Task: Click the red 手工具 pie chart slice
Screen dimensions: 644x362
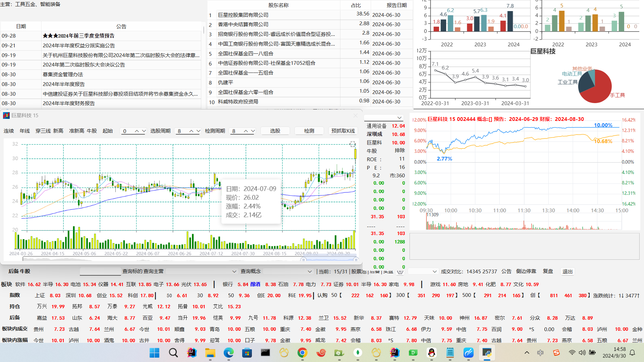Action: point(600,89)
